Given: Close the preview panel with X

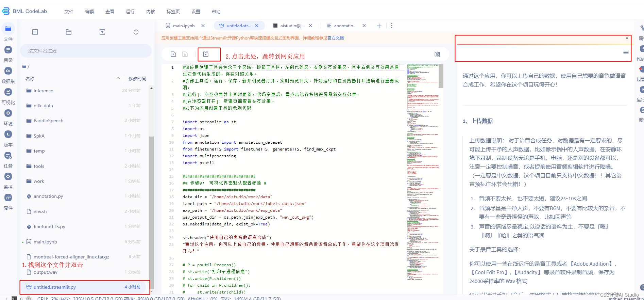Looking at the screenshot, I should pyautogui.click(x=627, y=38).
